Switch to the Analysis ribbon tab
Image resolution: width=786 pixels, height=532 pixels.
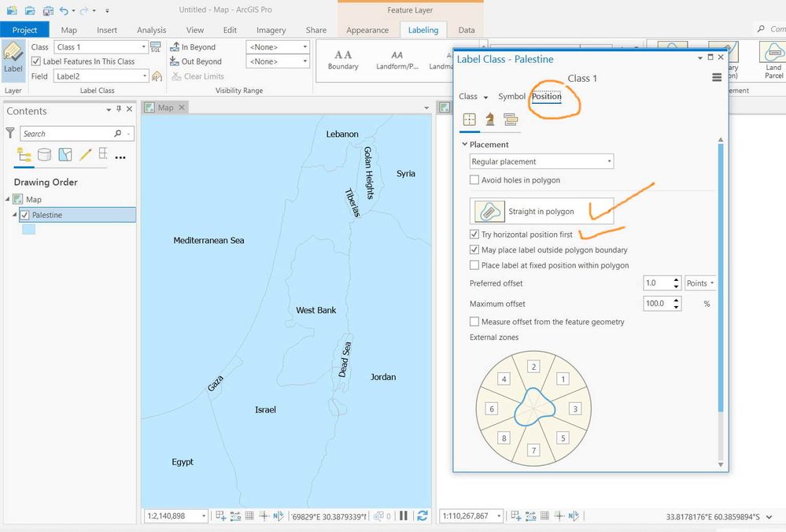click(x=151, y=30)
